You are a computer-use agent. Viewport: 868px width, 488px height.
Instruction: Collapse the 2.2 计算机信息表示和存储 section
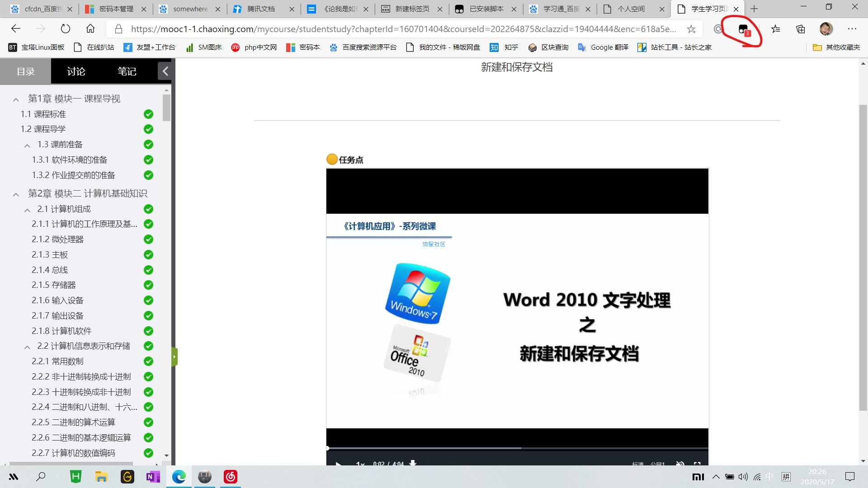tap(27, 347)
